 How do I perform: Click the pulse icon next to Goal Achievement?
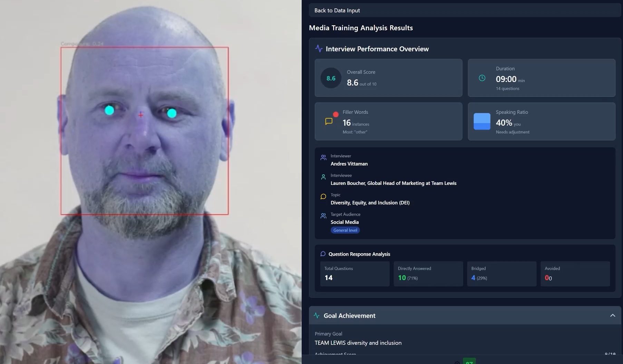[317, 315]
